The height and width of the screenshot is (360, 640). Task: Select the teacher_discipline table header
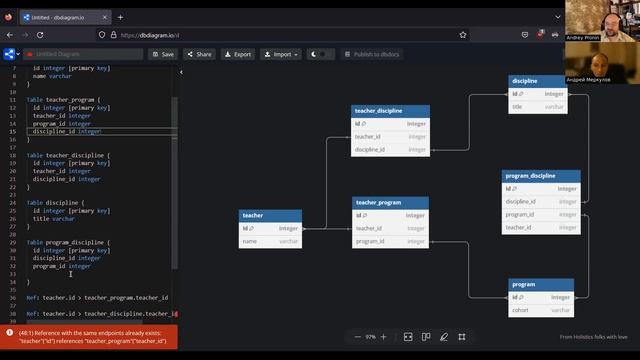point(390,111)
